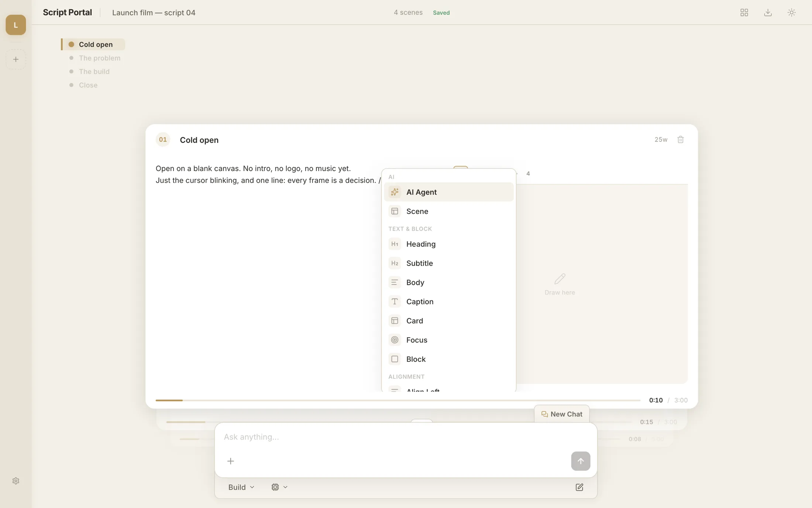Choose Caption block option

448,301
